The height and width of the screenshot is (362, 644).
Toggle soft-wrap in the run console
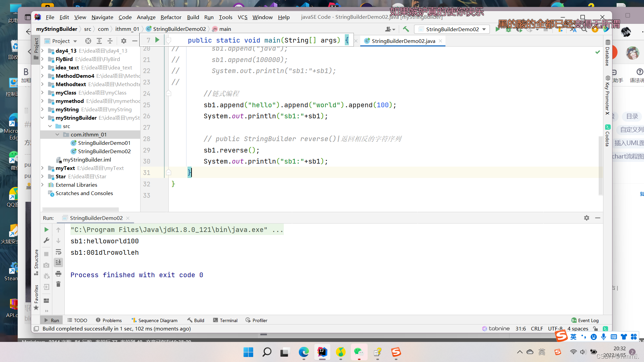58,252
